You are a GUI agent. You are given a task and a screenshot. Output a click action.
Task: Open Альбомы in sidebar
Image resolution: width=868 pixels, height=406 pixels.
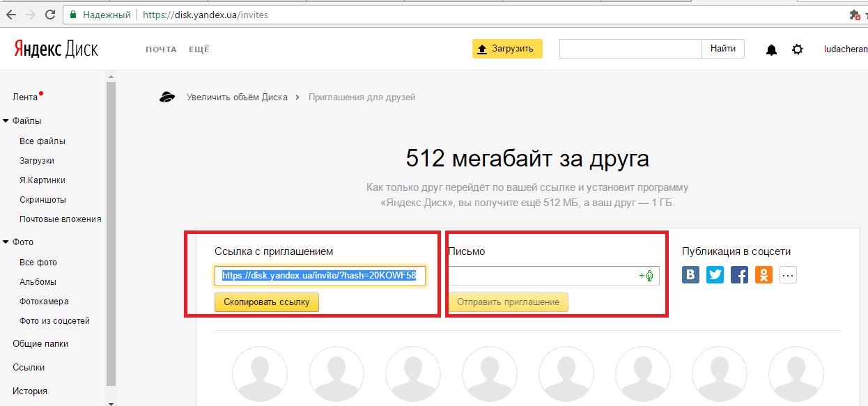(x=38, y=282)
